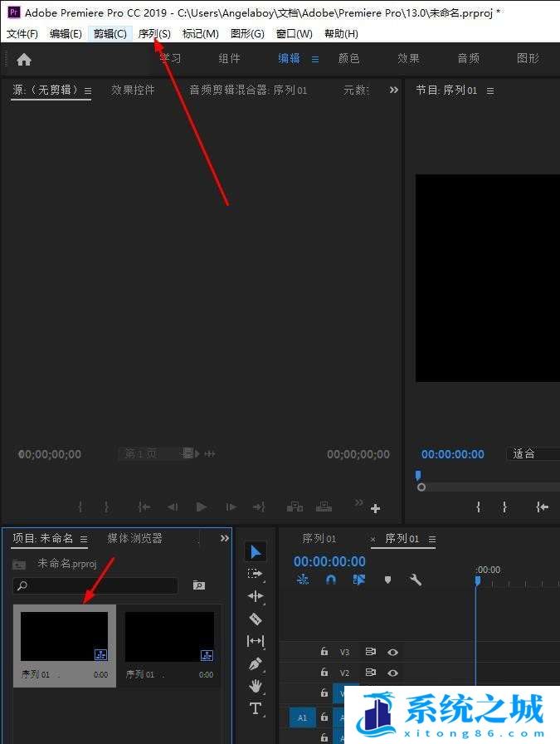Select the Hand tool

(256, 686)
